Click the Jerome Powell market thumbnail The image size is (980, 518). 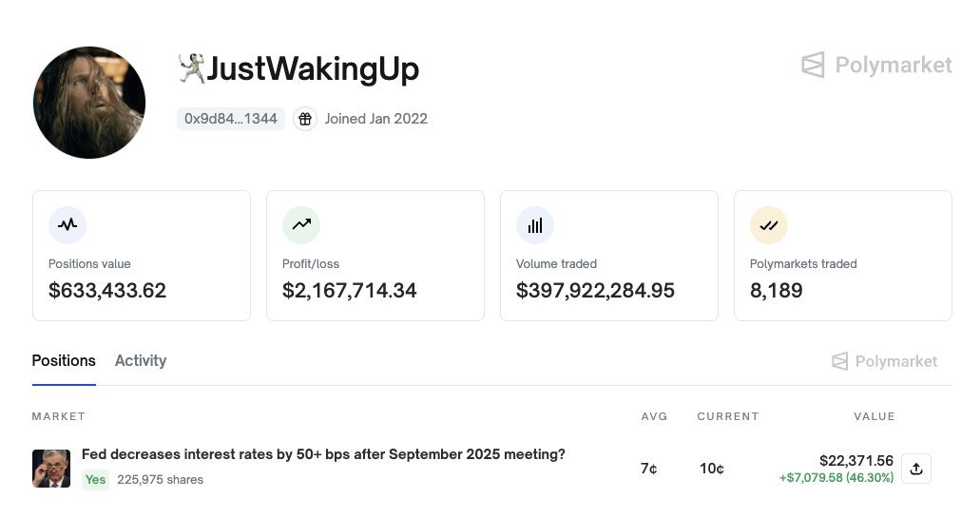point(51,469)
